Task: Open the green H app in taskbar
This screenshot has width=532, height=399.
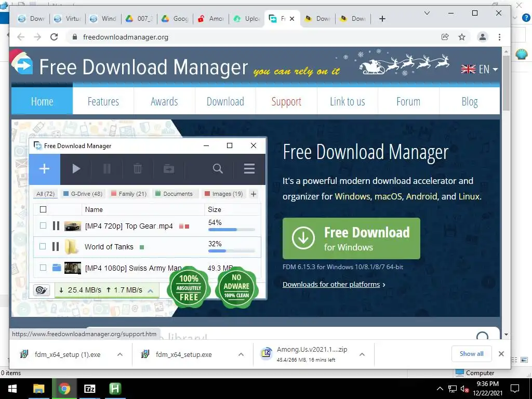Action: 115,389
